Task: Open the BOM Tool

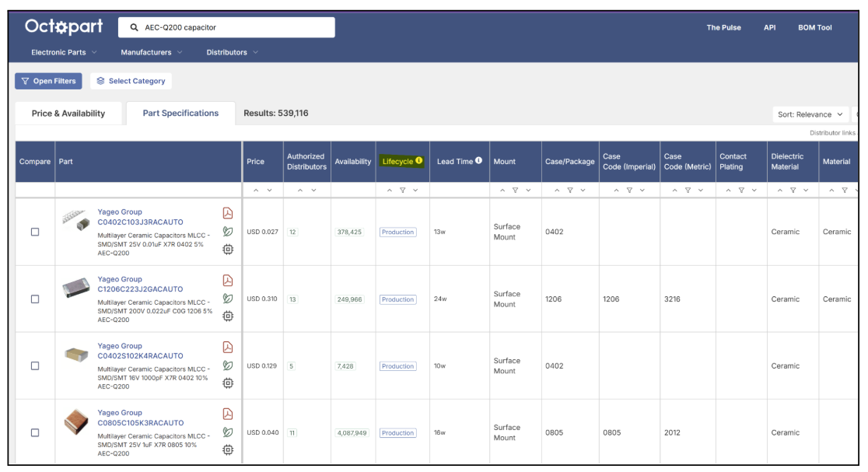Action: (815, 27)
